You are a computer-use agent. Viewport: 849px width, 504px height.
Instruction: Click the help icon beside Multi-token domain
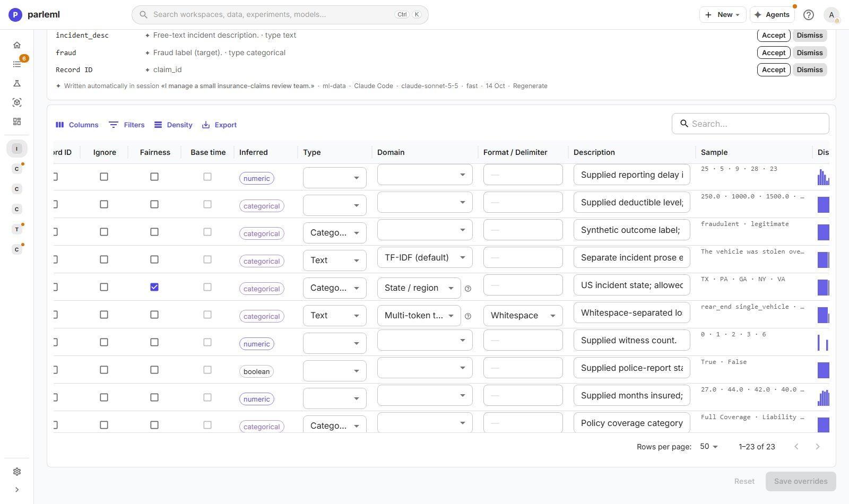(468, 316)
